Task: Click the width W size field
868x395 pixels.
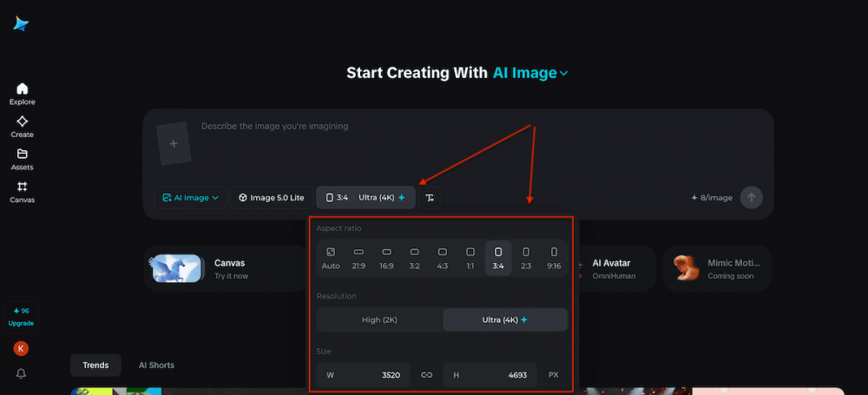Action: (x=363, y=375)
